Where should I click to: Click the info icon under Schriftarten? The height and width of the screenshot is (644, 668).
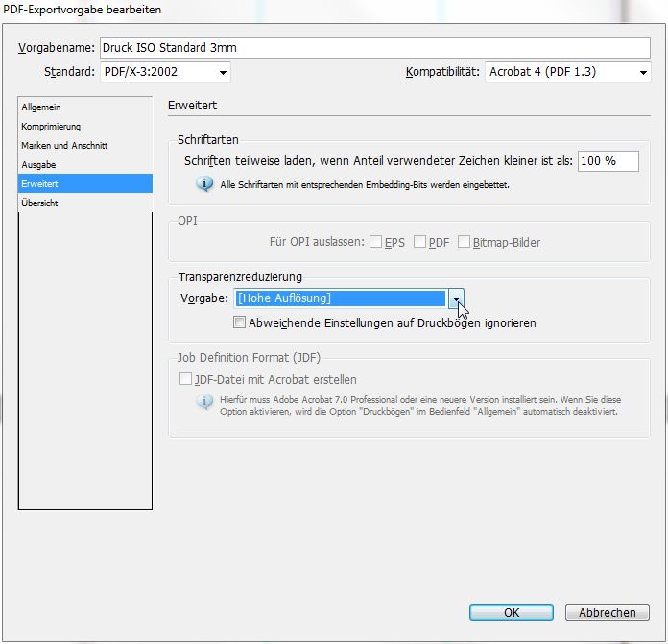(x=203, y=184)
